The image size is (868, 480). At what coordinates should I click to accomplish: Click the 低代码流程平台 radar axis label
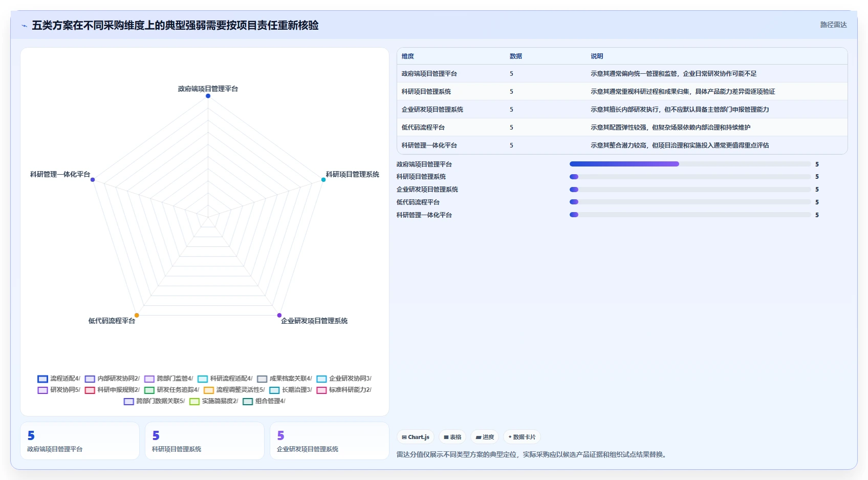click(112, 321)
